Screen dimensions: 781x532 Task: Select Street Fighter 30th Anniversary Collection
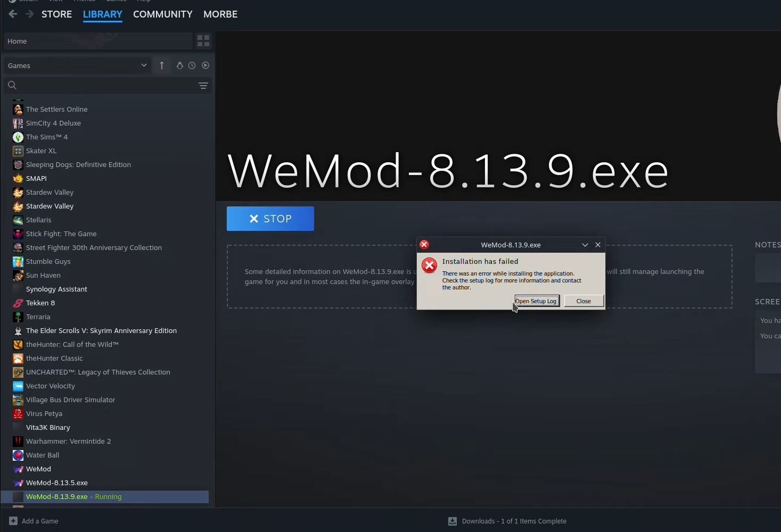coord(94,247)
